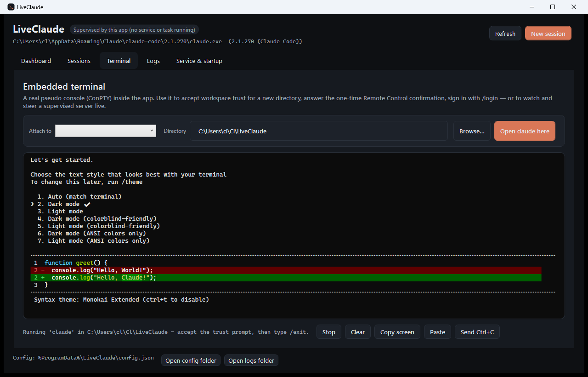Viewport: 588px width, 377px height.
Task: Select option 2 Dark mode in terminal
Action: 59,204
